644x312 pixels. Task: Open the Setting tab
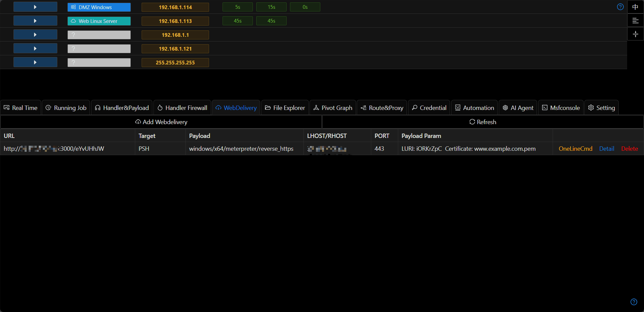point(602,108)
